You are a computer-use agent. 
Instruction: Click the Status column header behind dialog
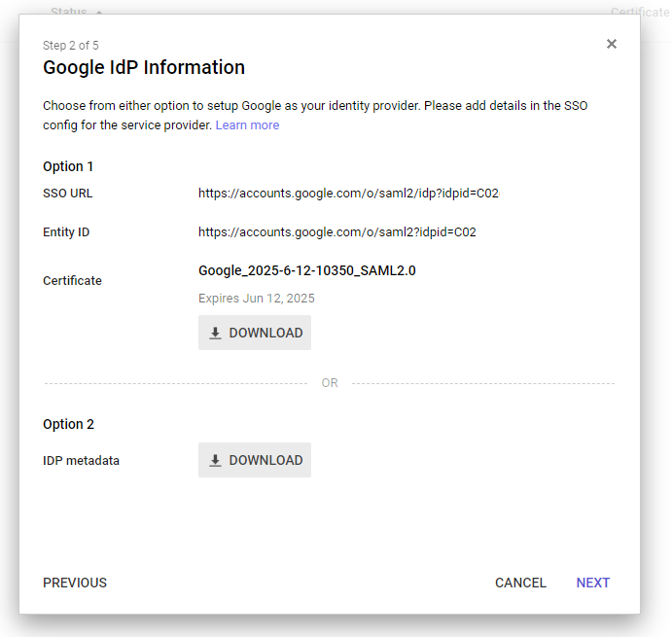(x=68, y=12)
